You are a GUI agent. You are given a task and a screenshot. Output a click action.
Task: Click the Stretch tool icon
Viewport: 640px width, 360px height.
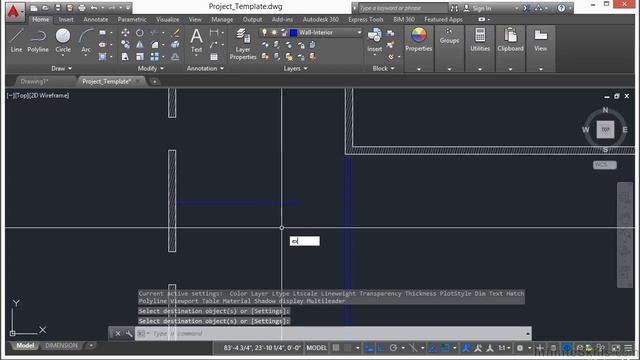pos(125,57)
